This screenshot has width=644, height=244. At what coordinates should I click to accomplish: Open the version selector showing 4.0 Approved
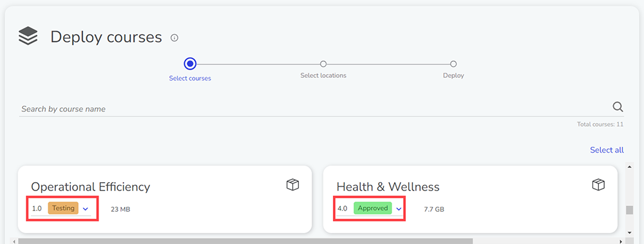pyautogui.click(x=369, y=209)
